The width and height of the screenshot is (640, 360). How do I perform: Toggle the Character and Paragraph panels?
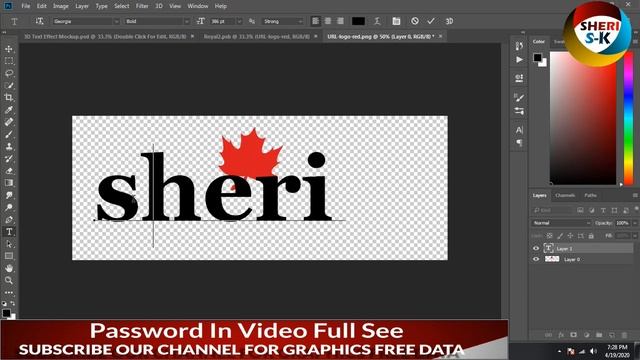tap(396, 21)
